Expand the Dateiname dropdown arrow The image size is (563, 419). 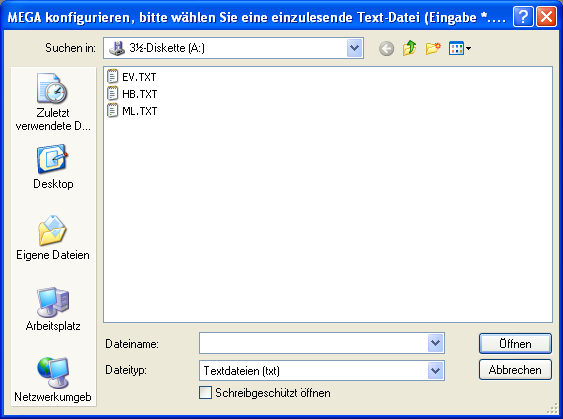[x=436, y=343]
